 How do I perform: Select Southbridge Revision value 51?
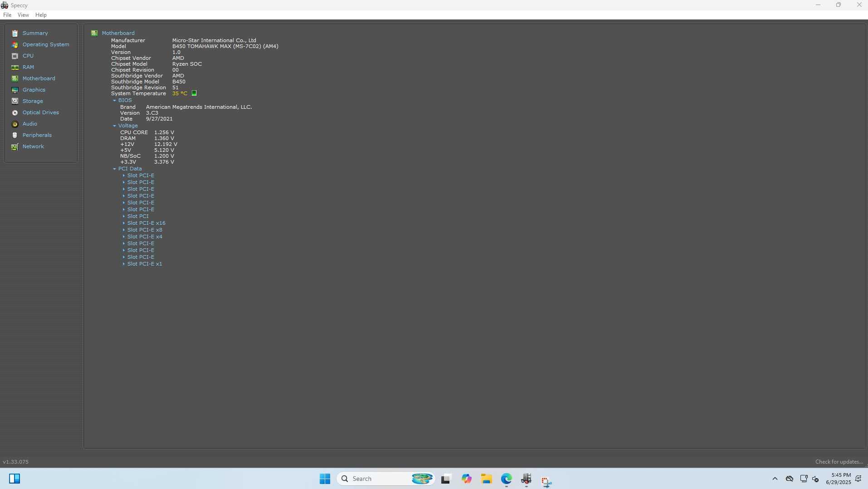(x=175, y=87)
